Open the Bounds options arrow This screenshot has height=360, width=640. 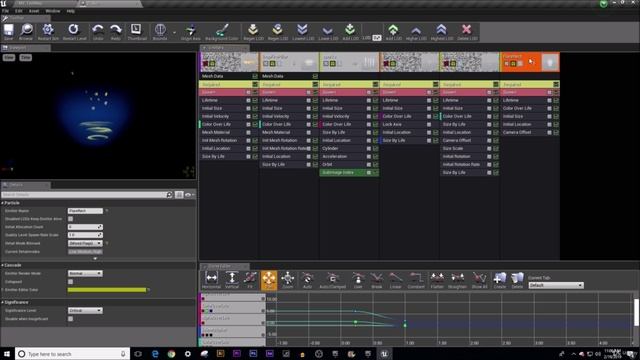click(174, 32)
